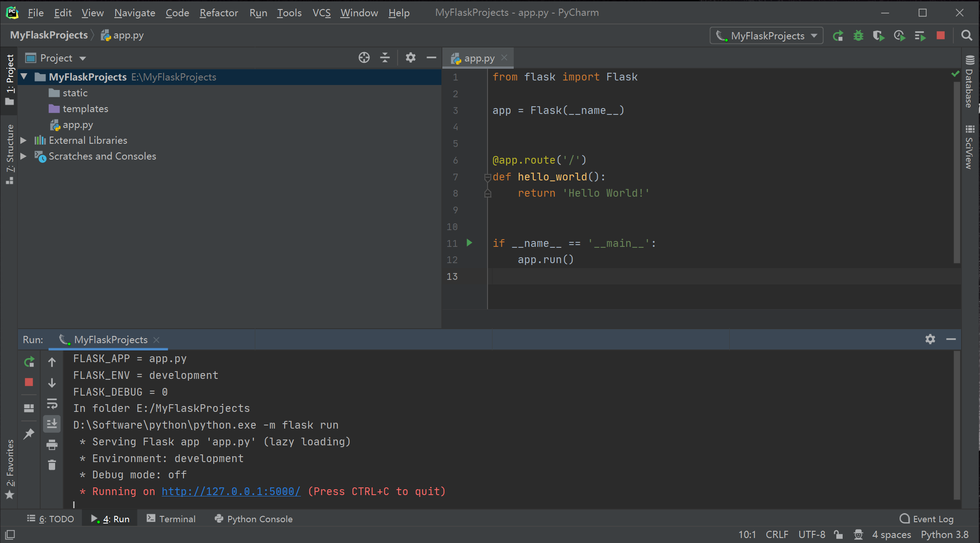
Task: Click the line 11 run gutter arrow
Action: coord(469,243)
